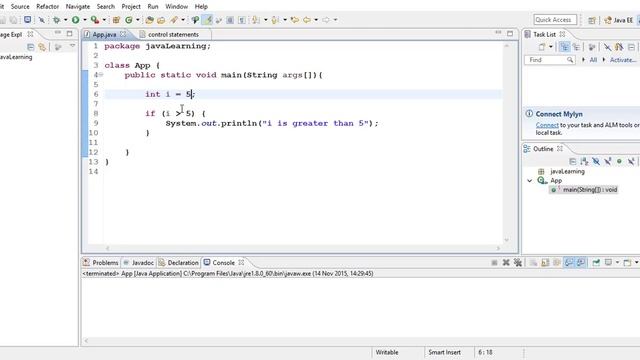Click Collapse All in Package Explorer
The image size is (640, 360).
(x=30, y=47)
